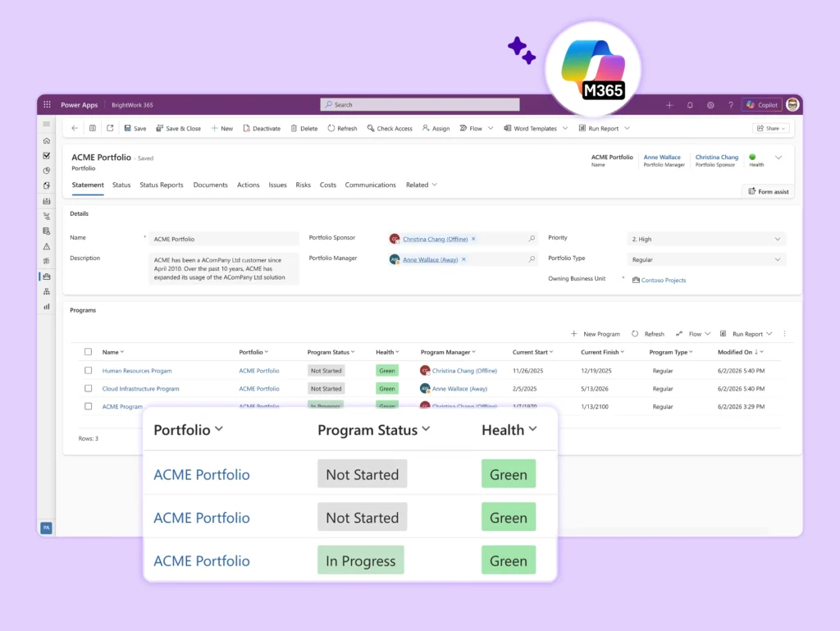Open Home icon in left sidebar

(x=47, y=141)
